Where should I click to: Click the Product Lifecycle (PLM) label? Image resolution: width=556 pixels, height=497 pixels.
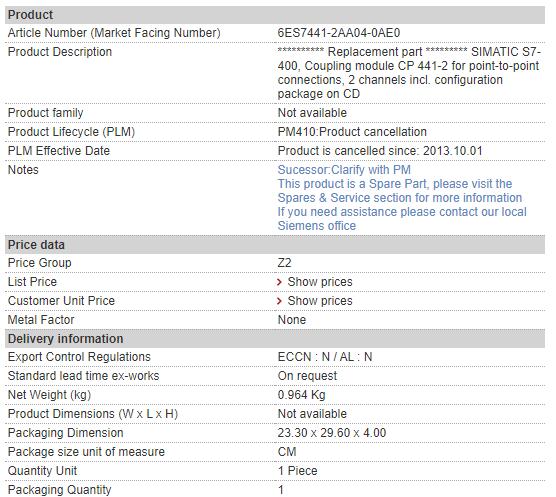pyautogui.click(x=71, y=132)
